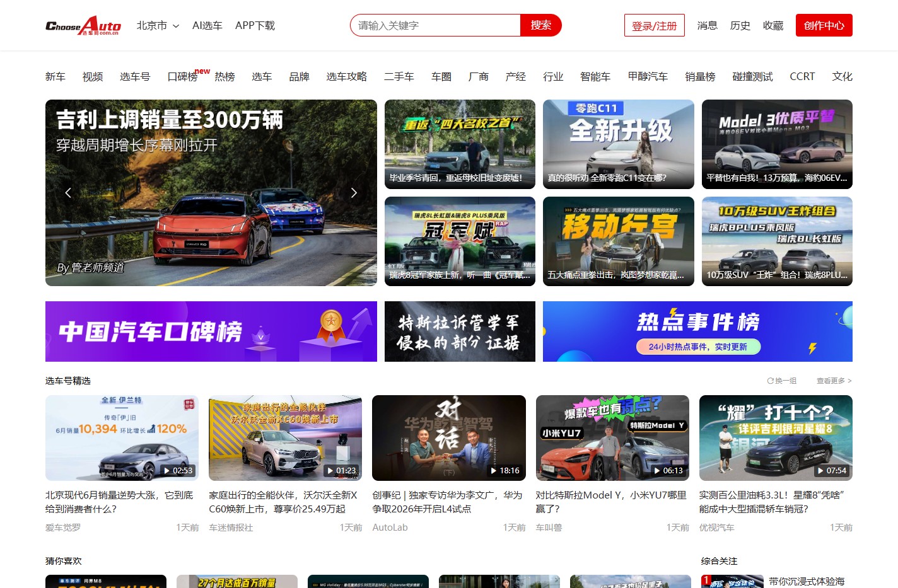Play the 01:23 沃尔沃XC60 video
The image size is (898, 588).
click(x=286, y=438)
